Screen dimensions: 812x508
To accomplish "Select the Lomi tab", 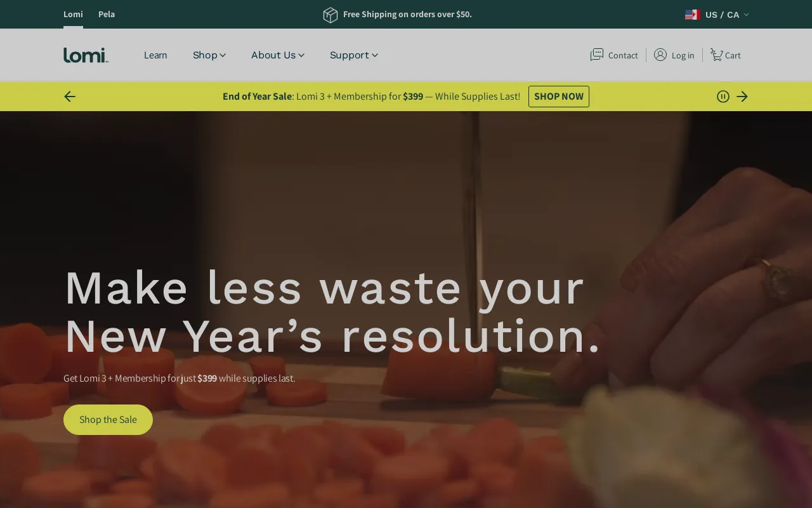I will [x=73, y=14].
